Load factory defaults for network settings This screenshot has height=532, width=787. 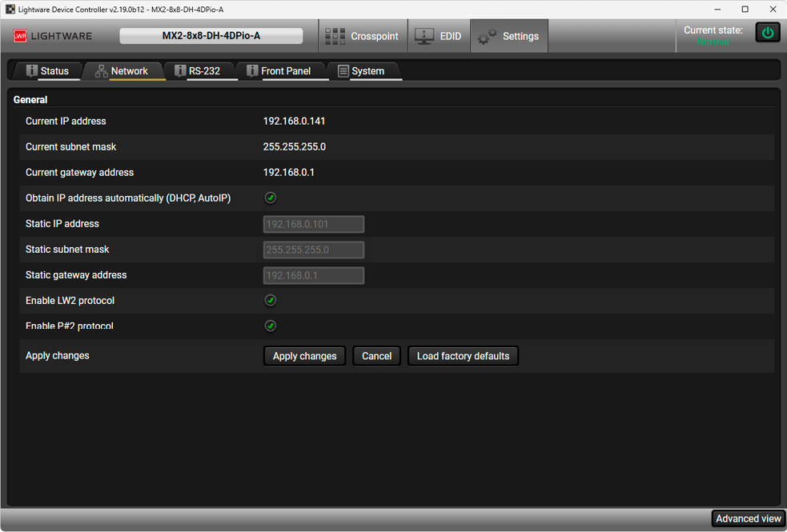pyautogui.click(x=463, y=356)
